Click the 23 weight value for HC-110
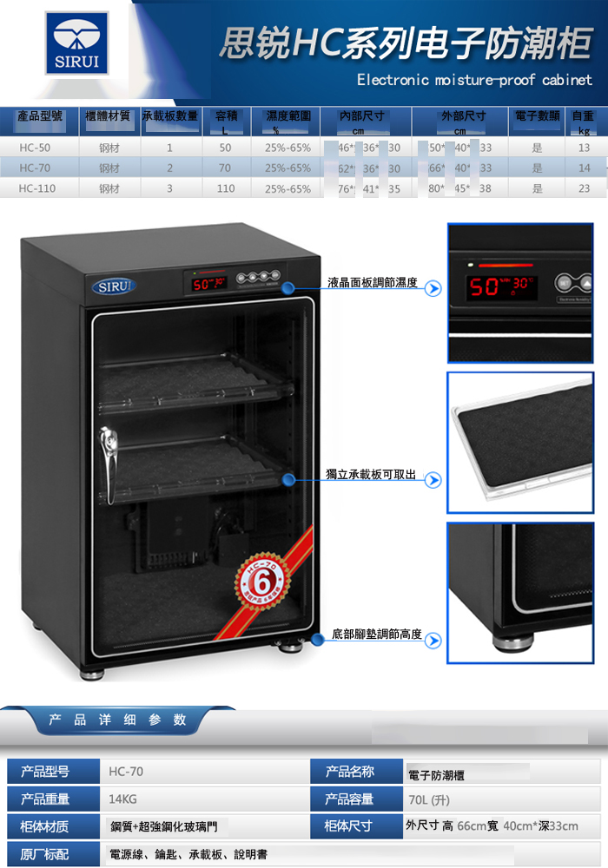 pos(585,188)
